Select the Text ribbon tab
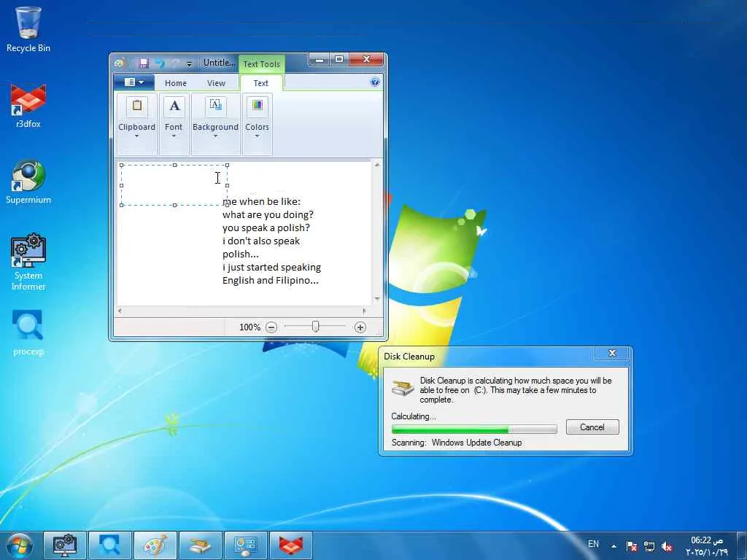747x560 pixels. pyautogui.click(x=261, y=83)
